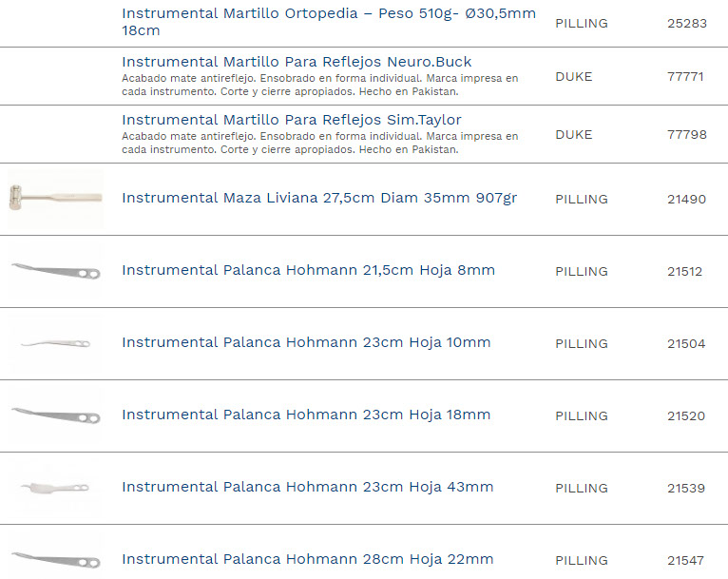Viewport: 728px width, 579px height.
Task: Select Palanca Hohmann 23cm Hoja 43mm link
Action: [307, 488]
